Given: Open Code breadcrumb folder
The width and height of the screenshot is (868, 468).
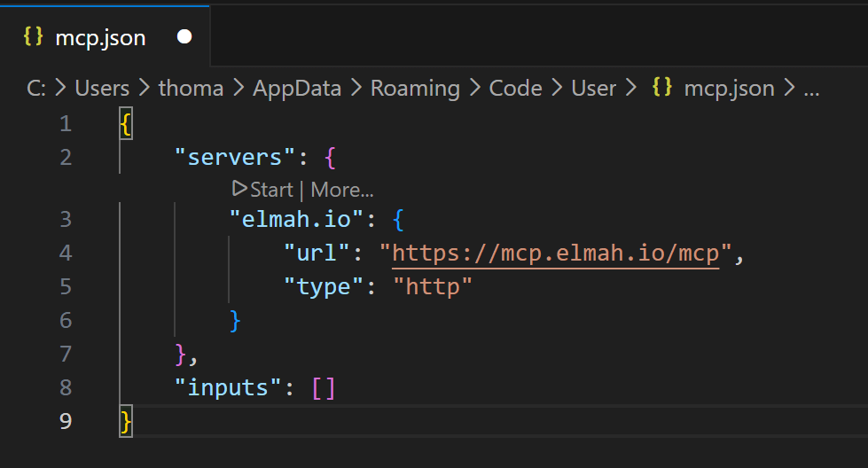Looking at the screenshot, I should coord(515,89).
